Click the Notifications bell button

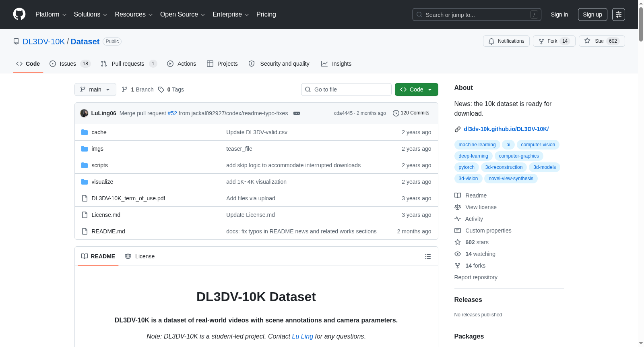point(506,41)
